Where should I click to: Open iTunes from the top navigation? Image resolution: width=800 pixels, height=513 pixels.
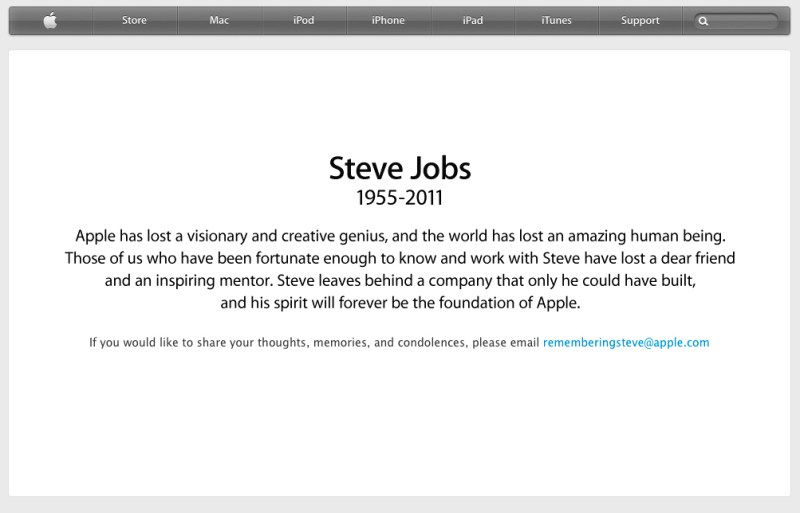coord(556,20)
